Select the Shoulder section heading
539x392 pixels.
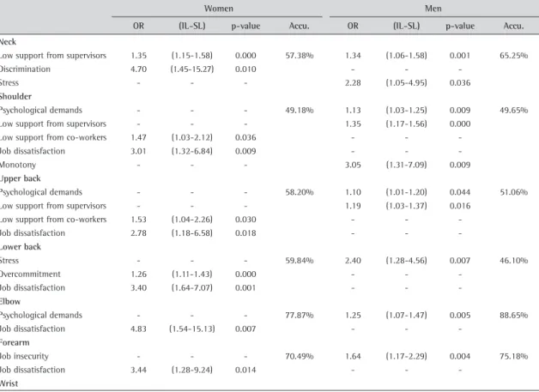[15, 97]
